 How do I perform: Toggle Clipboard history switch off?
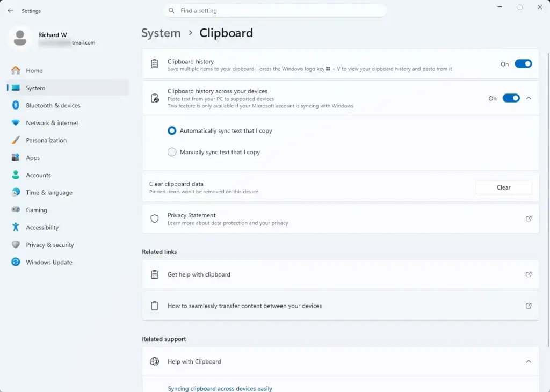(x=523, y=64)
